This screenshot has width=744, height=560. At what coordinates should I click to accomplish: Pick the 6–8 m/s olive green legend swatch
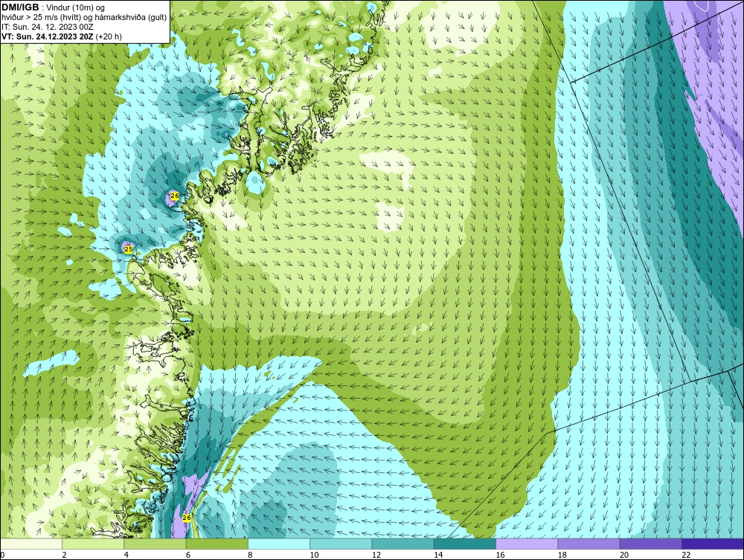point(217,544)
